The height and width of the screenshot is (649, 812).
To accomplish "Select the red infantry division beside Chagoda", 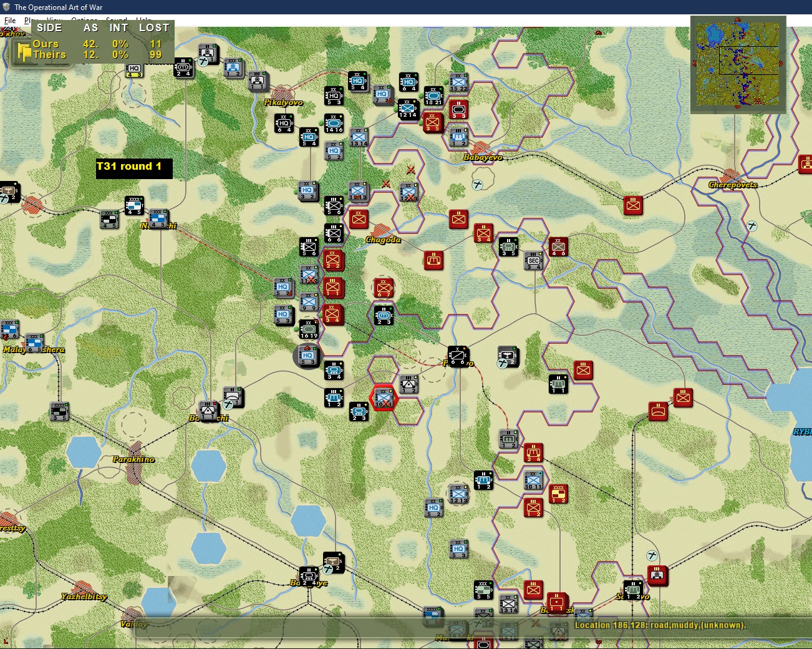I will (359, 220).
